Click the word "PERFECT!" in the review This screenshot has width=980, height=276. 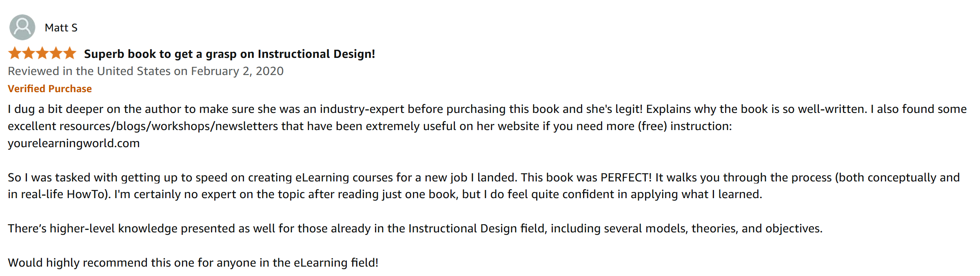626,178
